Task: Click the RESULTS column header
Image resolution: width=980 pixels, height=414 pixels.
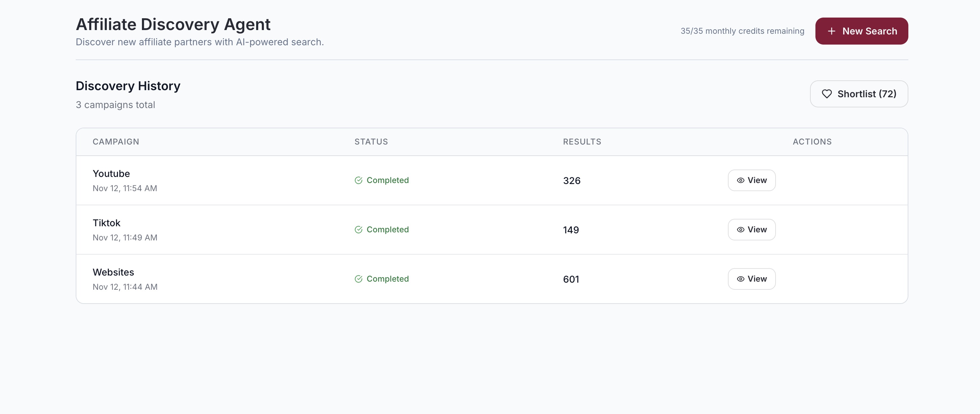Action: pos(582,142)
